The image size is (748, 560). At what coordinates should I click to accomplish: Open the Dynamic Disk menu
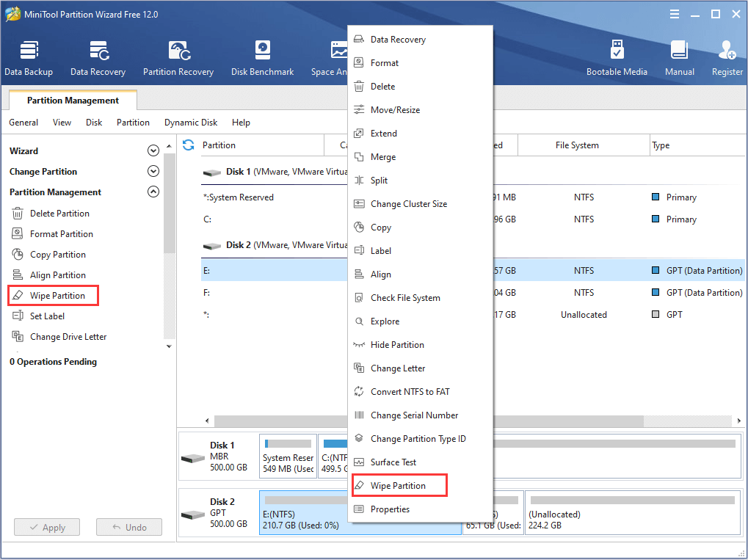191,123
